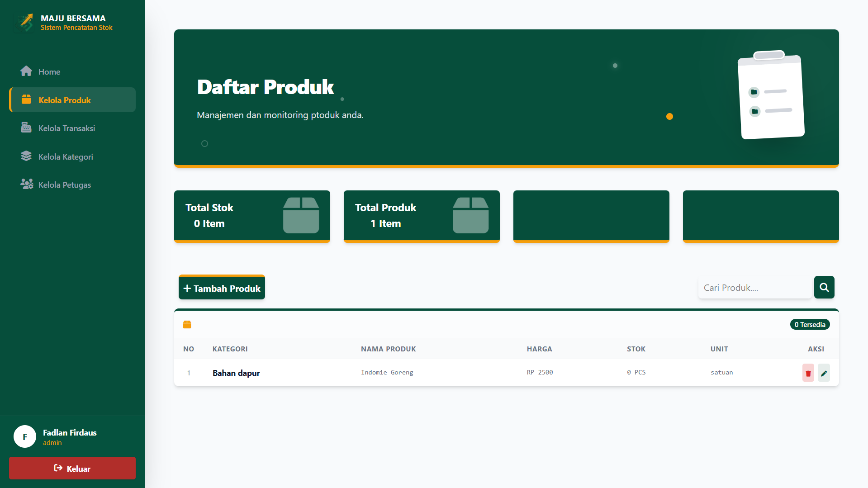Go to Kelola Transaksi page

point(72,128)
